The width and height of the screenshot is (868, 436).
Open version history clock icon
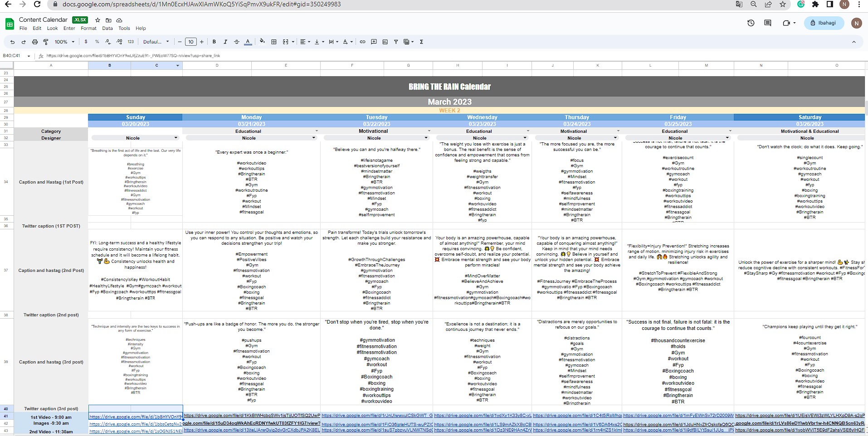pos(751,23)
